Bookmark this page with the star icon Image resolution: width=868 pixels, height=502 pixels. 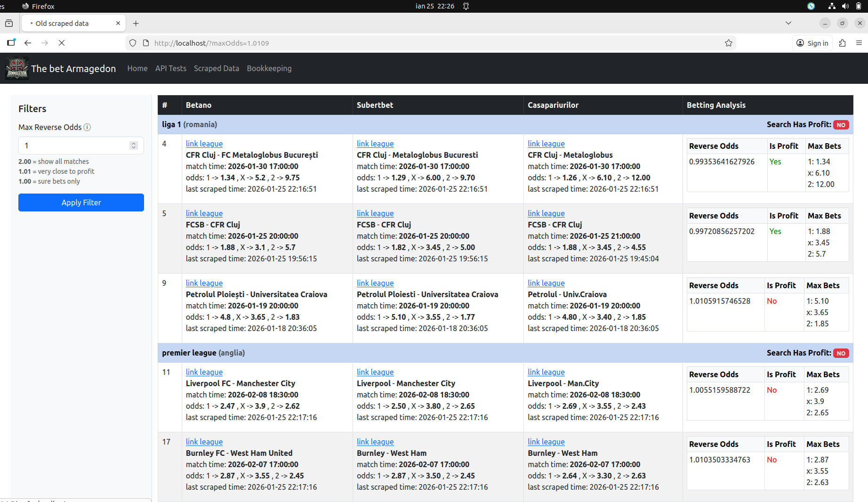(x=728, y=43)
